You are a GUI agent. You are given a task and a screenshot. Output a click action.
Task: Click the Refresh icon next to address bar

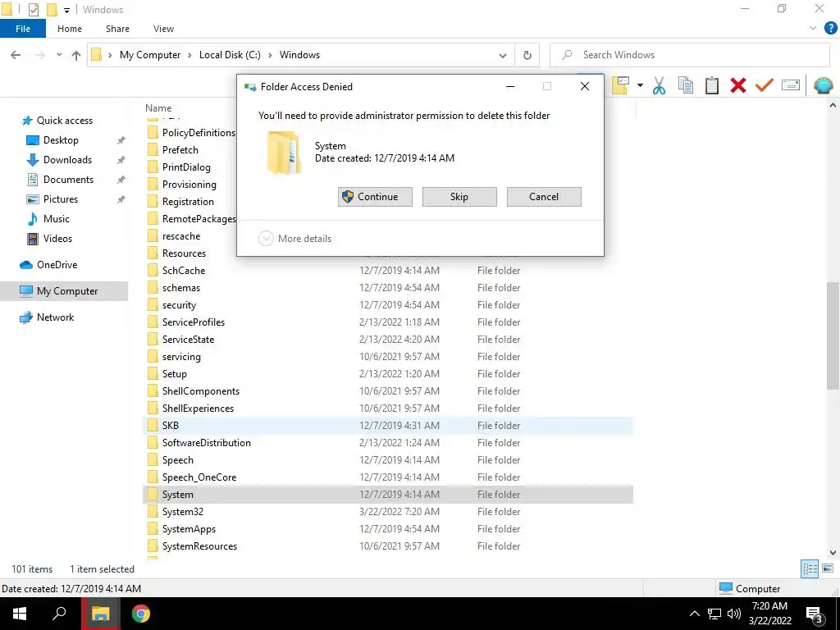[527, 55]
